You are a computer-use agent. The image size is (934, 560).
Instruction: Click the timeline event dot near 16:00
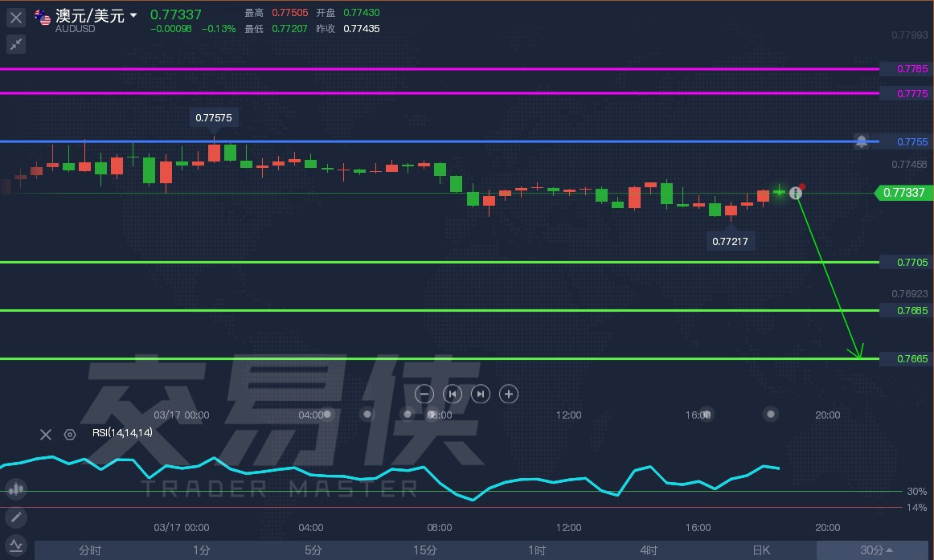[706, 415]
